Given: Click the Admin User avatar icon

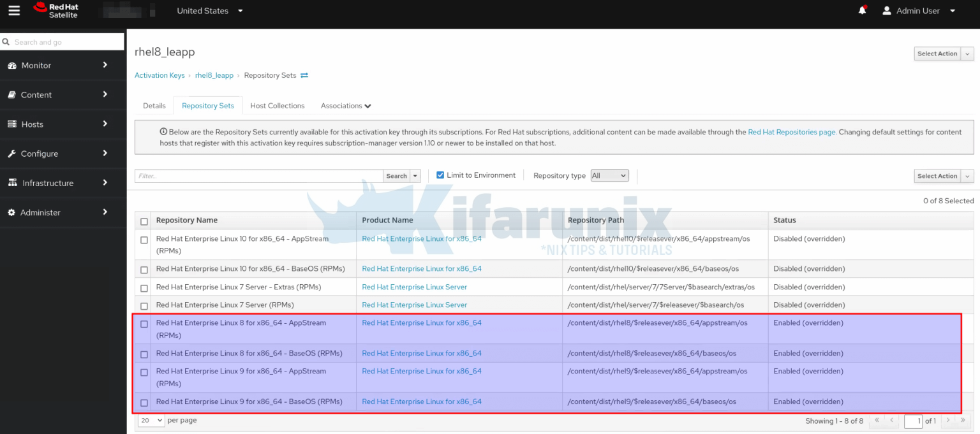Looking at the screenshot, I should pos(886,11).
